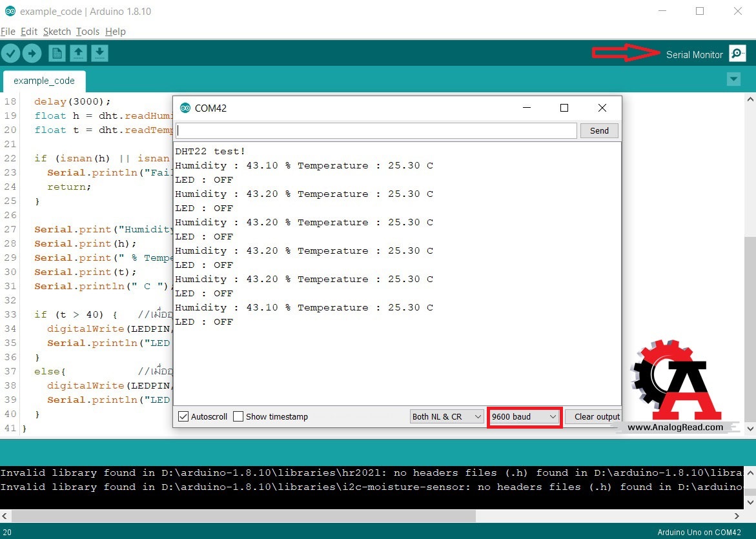Click the 'DHT22 test!' output line

click(210, 152)
